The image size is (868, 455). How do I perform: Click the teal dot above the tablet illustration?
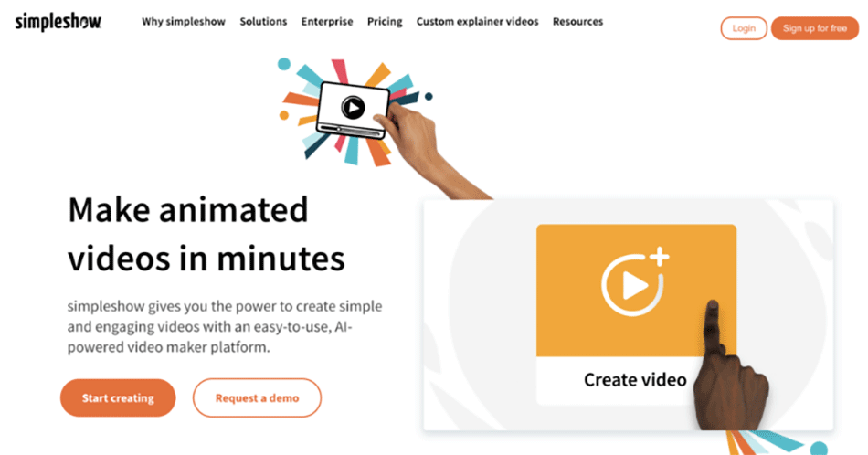[x=284, y=64]
